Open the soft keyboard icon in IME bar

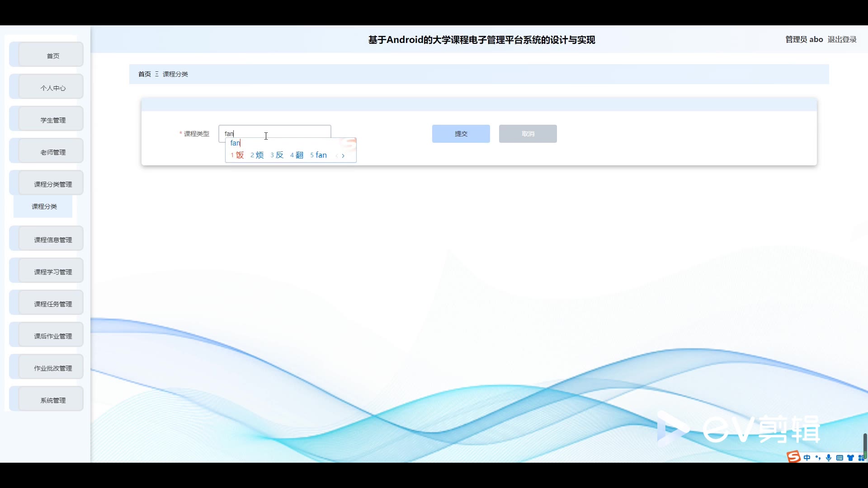(x=840, y=458)
